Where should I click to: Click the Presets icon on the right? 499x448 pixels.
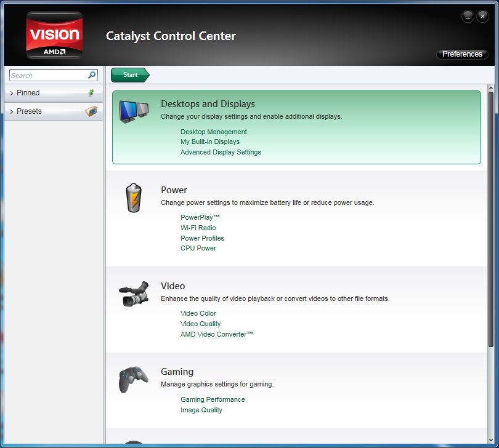click(91, 111)
